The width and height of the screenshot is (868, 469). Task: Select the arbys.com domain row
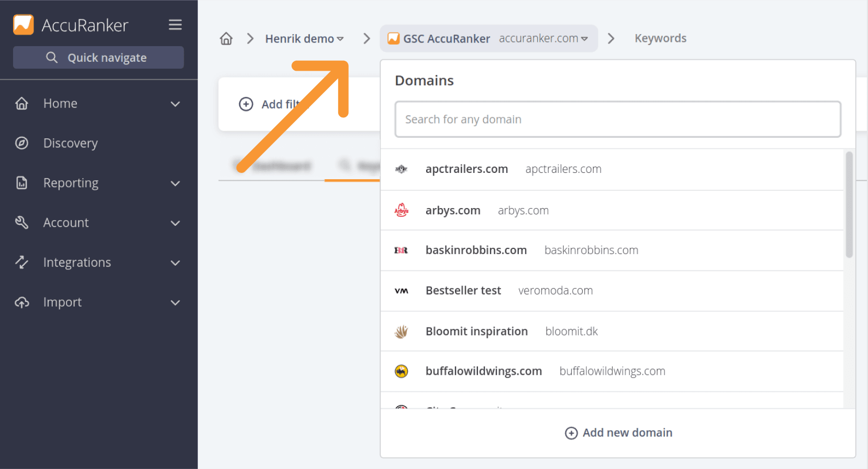click(612, 210)
